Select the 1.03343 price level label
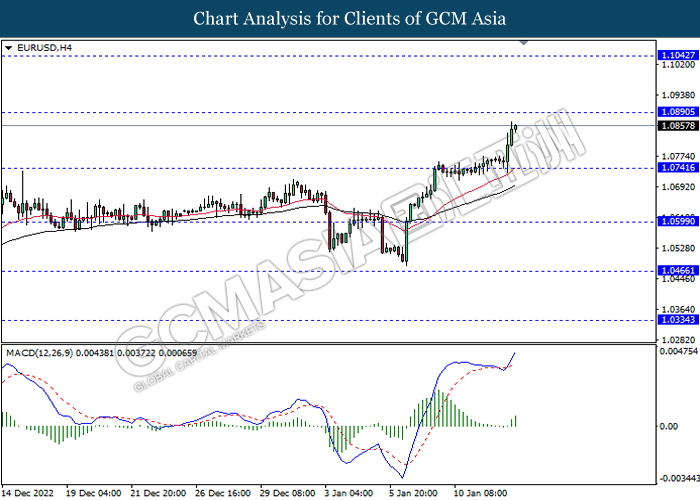The height and width of the screenshot is (500, 700). point(678,320)
